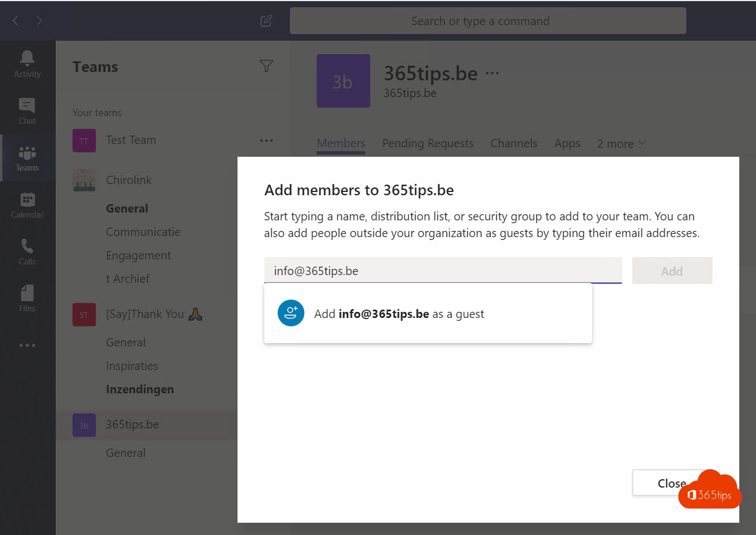Open more apps ellipsis in sidebar
The width and height of the screenshot is (756, 535).
click(x=27, y=345)
